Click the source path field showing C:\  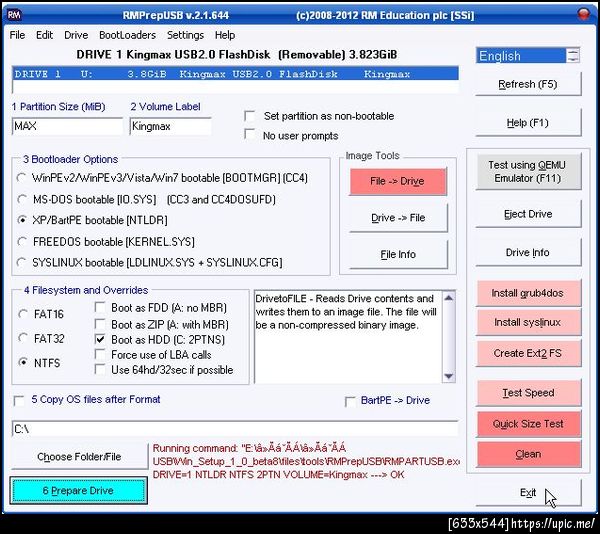pos(235,429)
